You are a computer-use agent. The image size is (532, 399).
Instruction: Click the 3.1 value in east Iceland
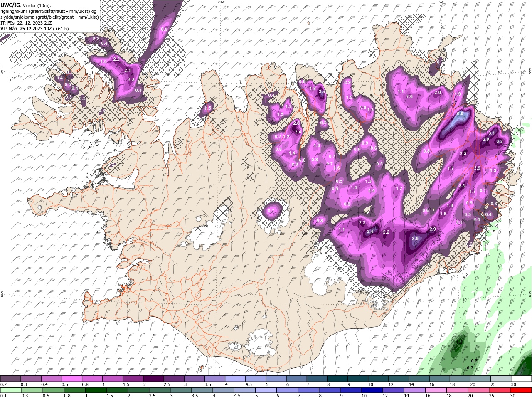tap(491, 133)
